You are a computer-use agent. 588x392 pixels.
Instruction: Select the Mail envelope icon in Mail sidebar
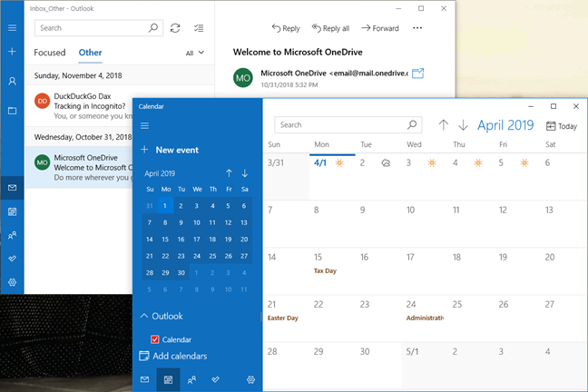12,188
